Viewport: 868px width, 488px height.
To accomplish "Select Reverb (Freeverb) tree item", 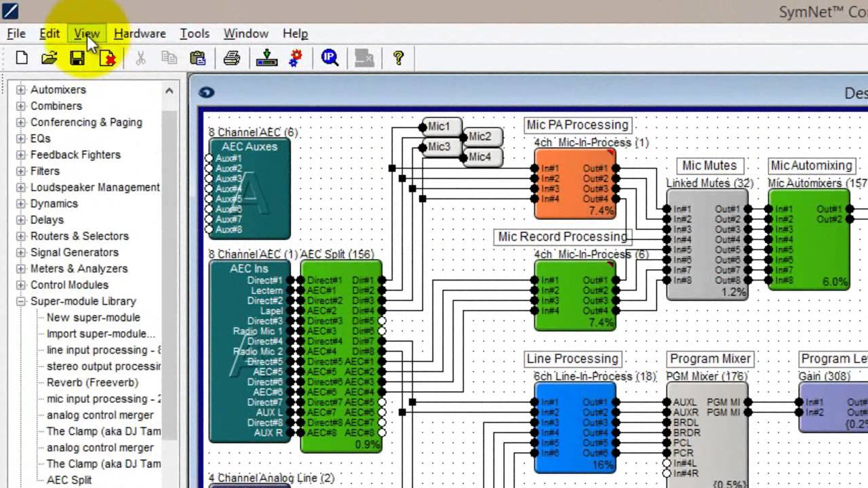I will point(93,382).
